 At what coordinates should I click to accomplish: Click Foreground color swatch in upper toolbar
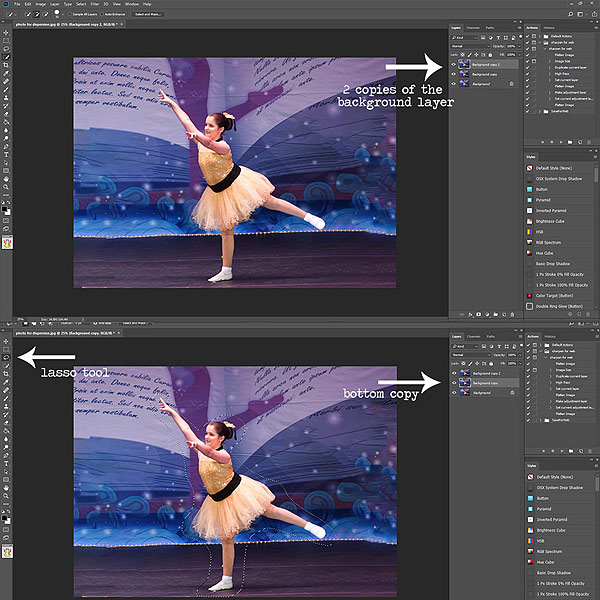tap(5, 209)
